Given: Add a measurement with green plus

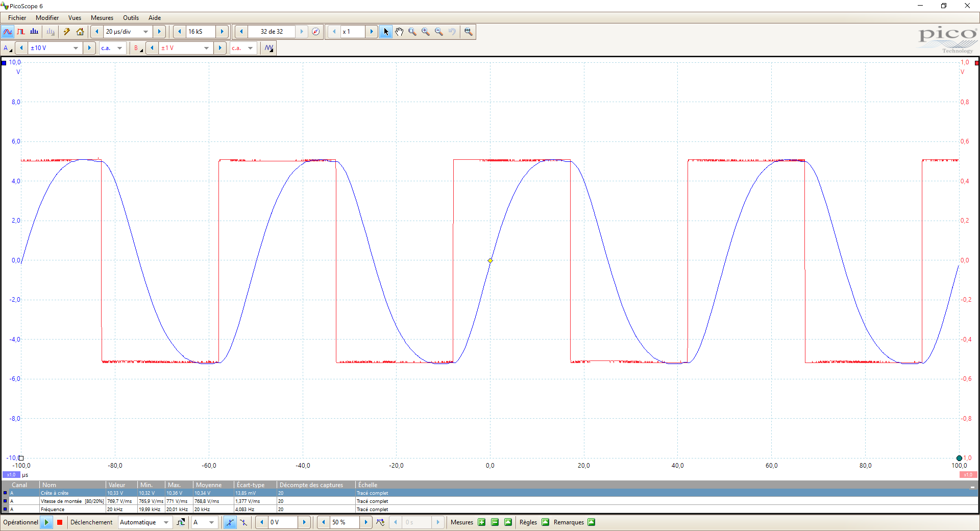Looking at the screenshot, I should [x=481, y=522].
